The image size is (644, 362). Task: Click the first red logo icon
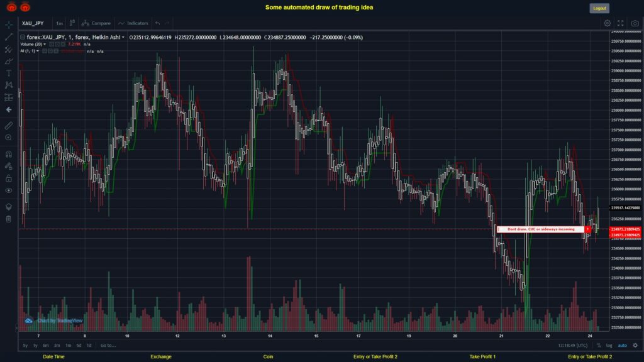click(11, 7)
